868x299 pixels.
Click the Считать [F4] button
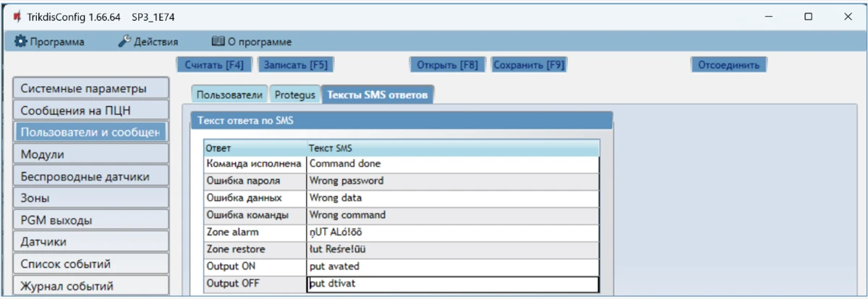coord(214,64)
